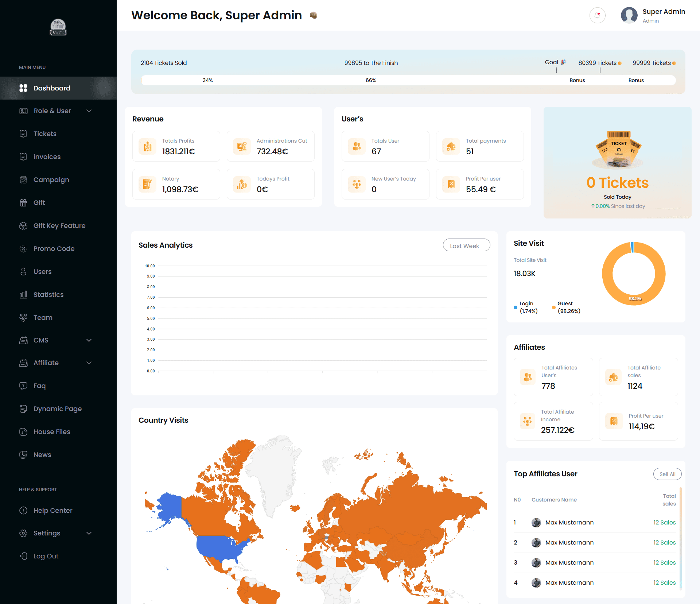Click '12 Sales' in row 4
The height and width of the screenshot is (604, 700).
pos(665,583)
